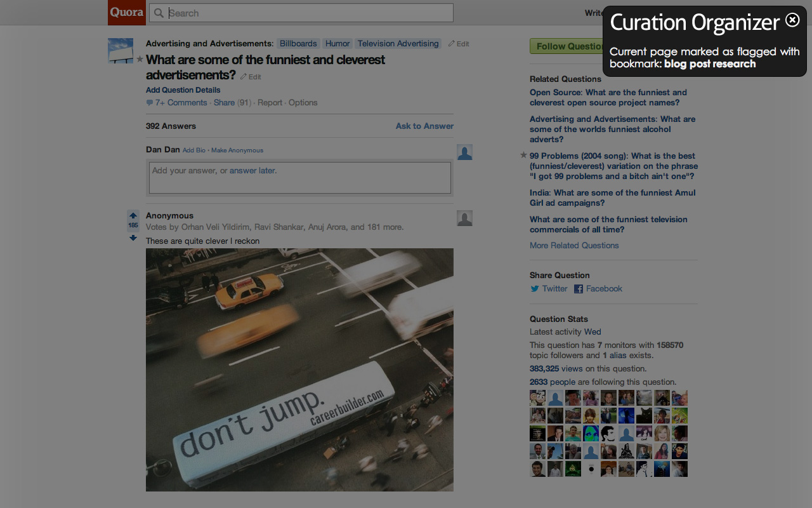
Task: Click the Follow Question button
Action: point(566,46)
